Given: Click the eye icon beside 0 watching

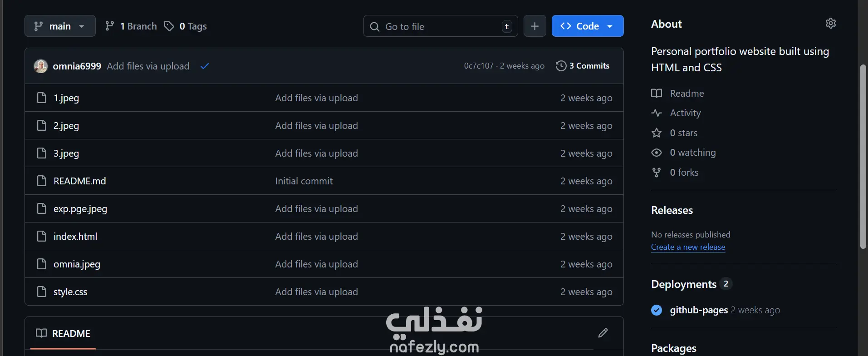Looking at the screenshot, I should click(657, 153).
